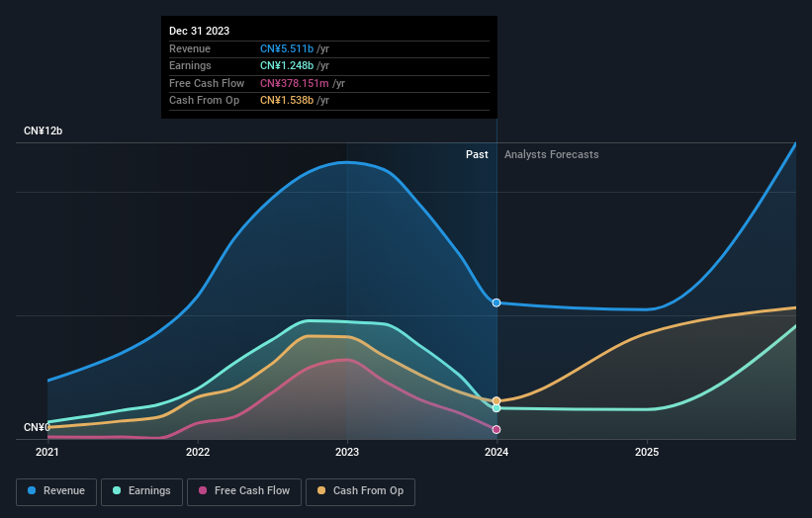Click the CN¥5.511b revenue value
The image size is (812, 518).
[x=287, y=48]
